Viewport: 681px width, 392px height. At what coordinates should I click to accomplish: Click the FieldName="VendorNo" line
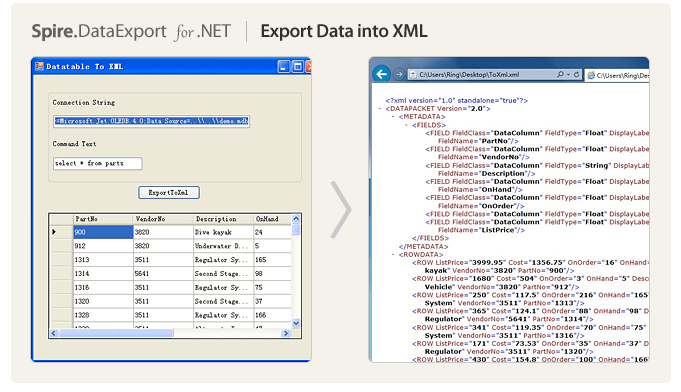(483, 157)
